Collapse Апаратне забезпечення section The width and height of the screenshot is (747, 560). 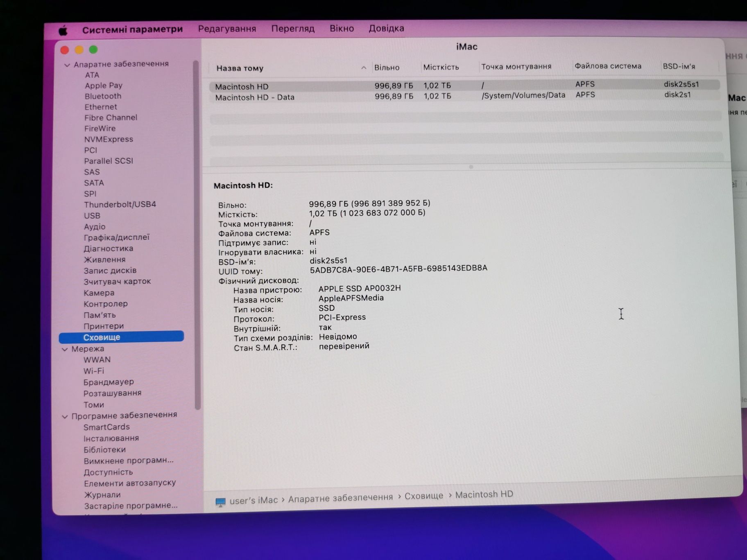click(x=67, y=65)
